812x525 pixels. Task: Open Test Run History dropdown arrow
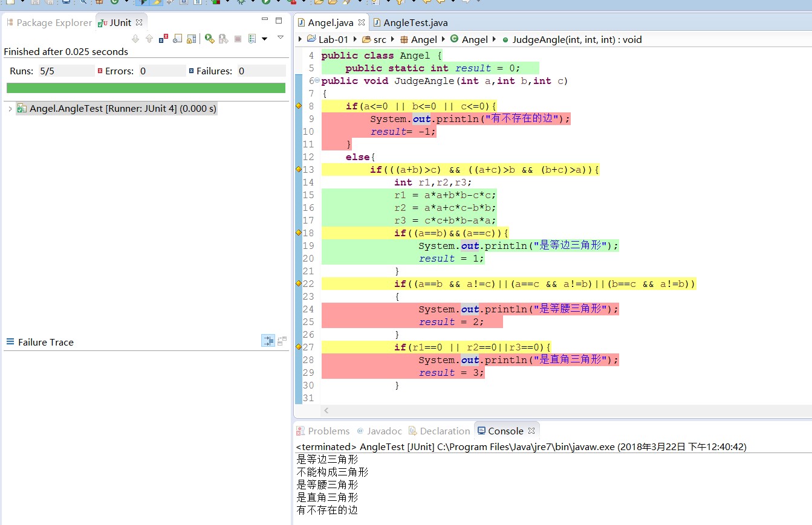pyautogui.click(x=264, y=39)
